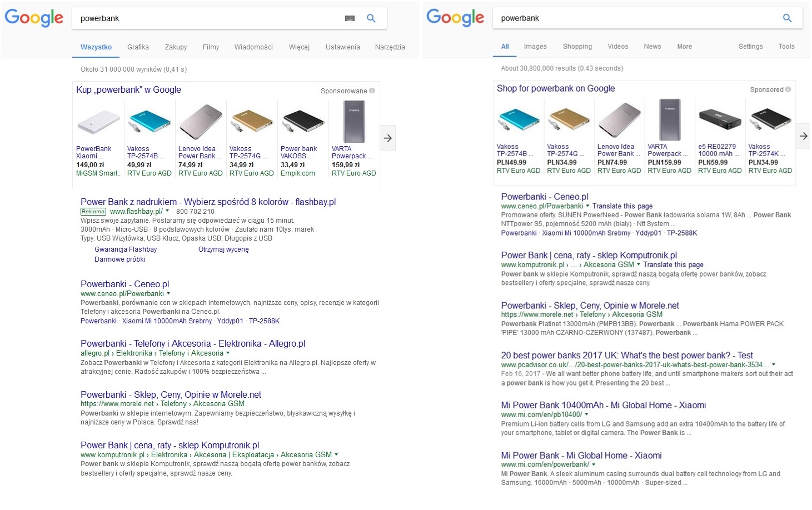Open Tools on English results page
The height and width of the screenshot is (510, 812).
pyautogui.click(x=786, y=47)
